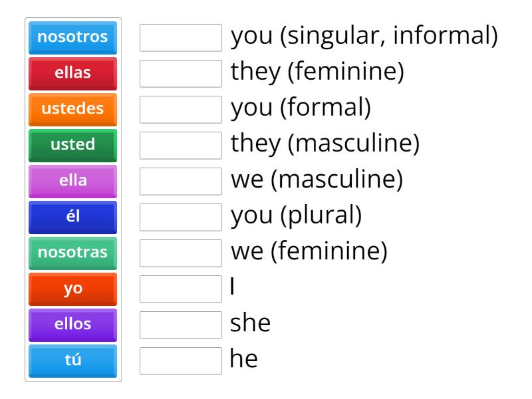Select the blue nosotros word tile
This screenshot has width=532, height=399.
click(72, 38)
